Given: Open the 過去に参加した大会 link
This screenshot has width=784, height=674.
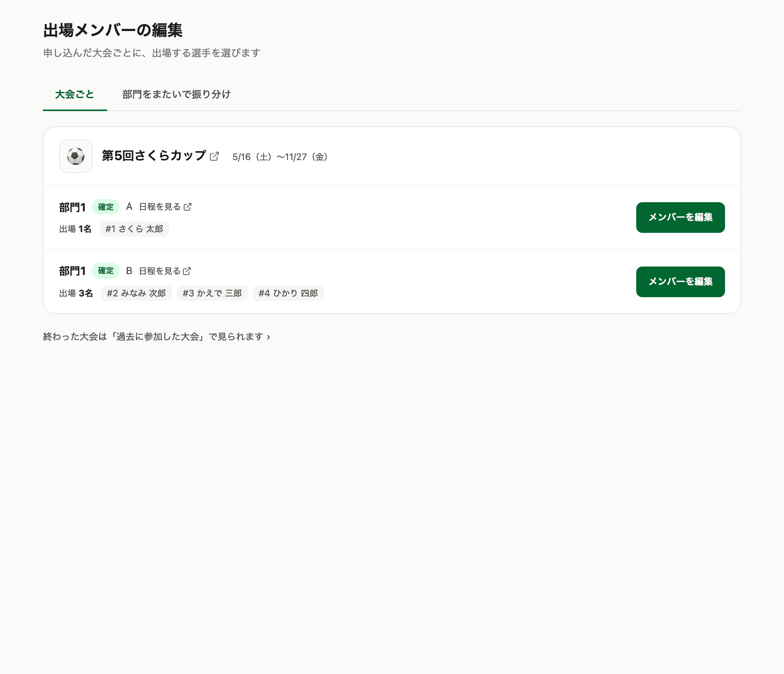Looking at the screenshot, I should coord(157,337).
